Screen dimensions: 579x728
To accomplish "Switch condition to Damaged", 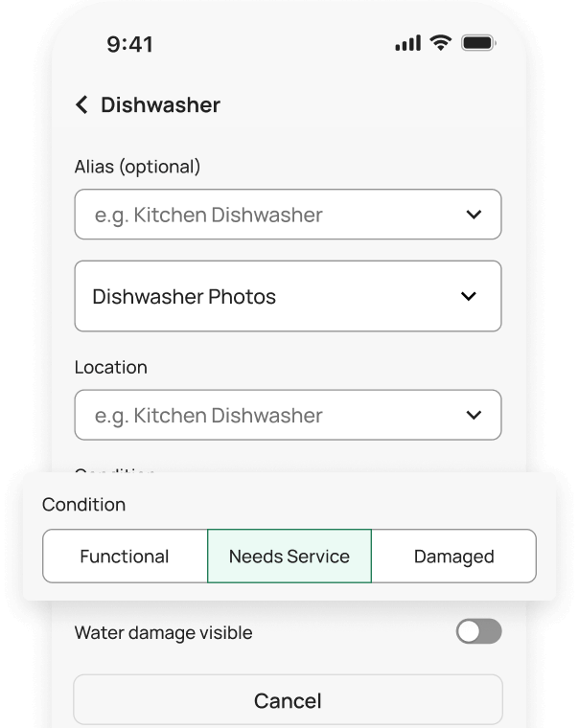I will pyautogui.click(x=453, y=557).
